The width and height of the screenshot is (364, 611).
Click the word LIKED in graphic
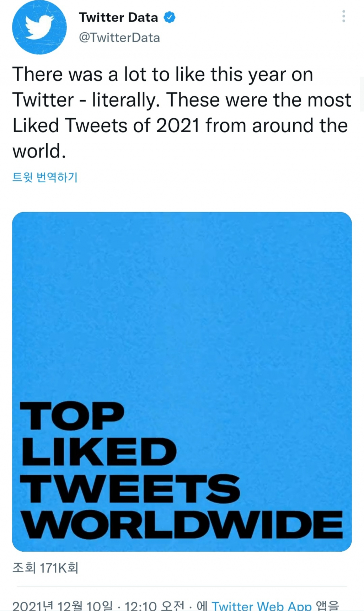[99, 452]
